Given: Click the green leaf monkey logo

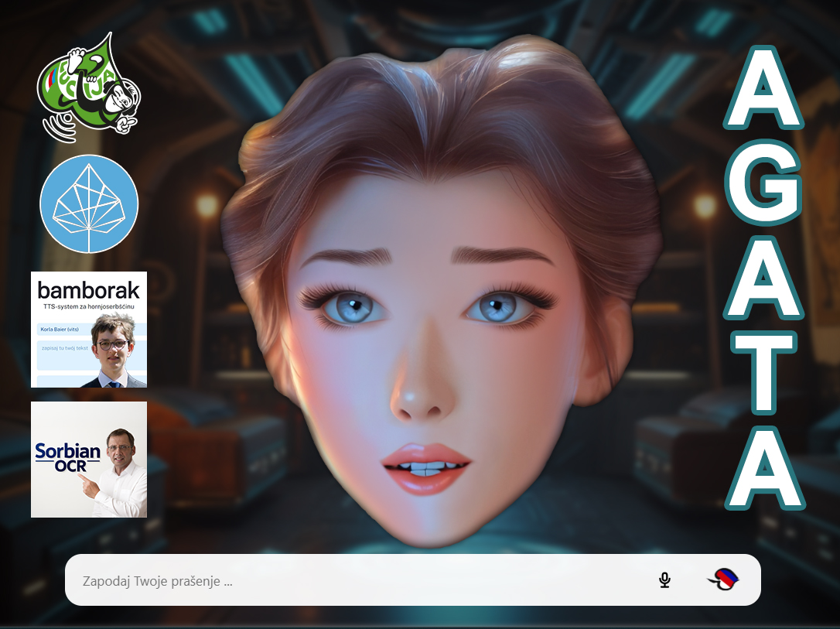Looking at the screenshot, I should [88, 87].
